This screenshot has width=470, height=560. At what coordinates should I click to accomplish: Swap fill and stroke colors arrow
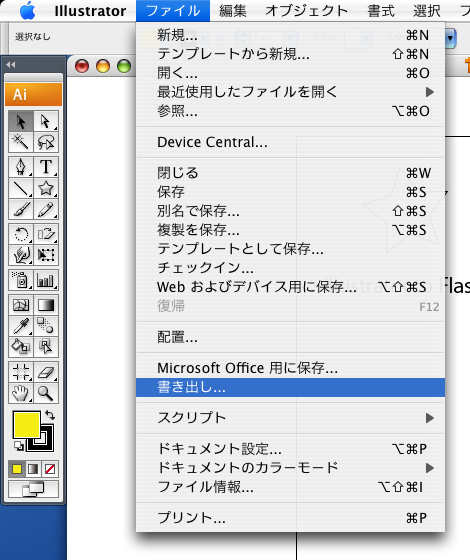50,415
